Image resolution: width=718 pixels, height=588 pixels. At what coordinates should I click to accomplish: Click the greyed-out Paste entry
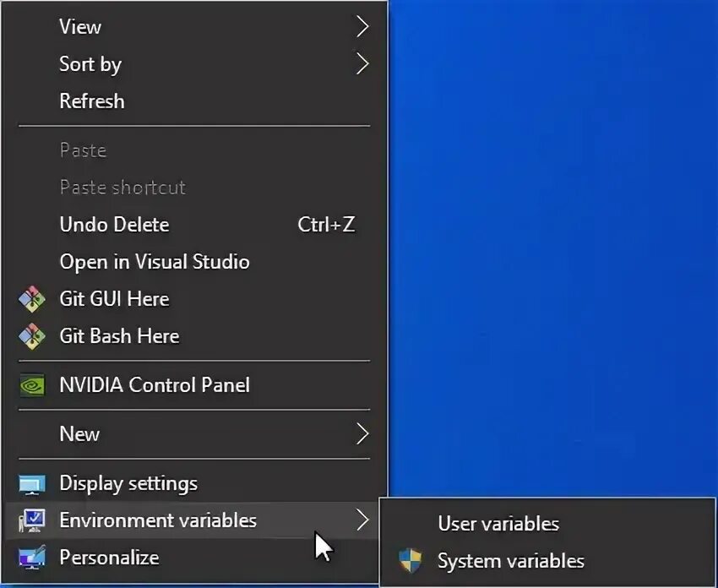coord(194,150)
